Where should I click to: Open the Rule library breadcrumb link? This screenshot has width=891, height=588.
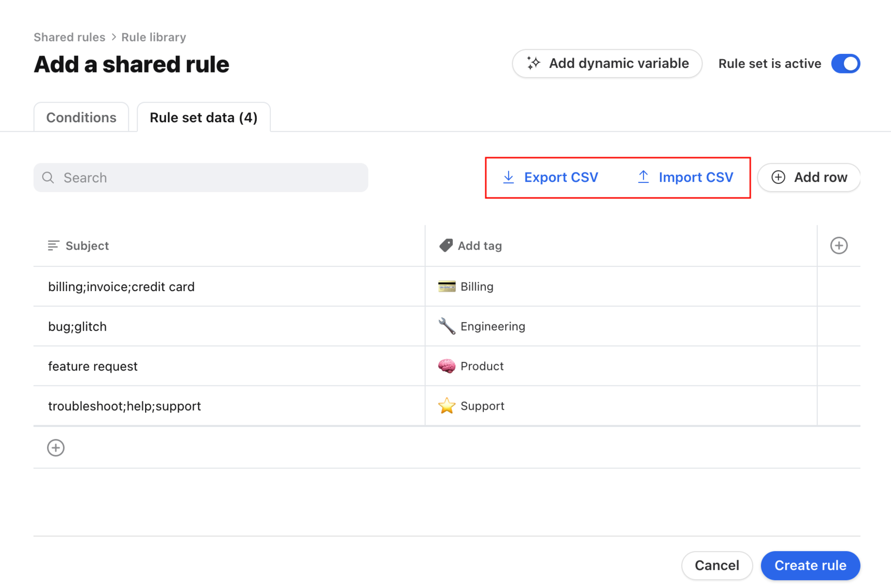[153, 37]
